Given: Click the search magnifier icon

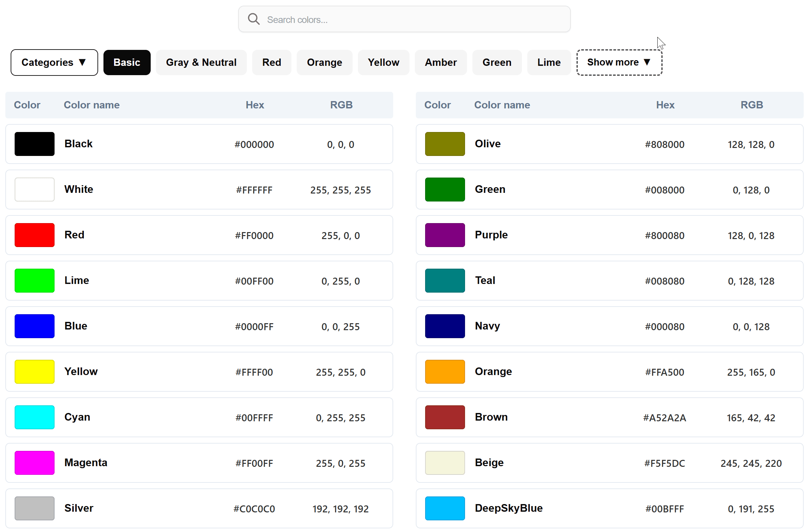Looking at the screenshot, I should (253, 19).
